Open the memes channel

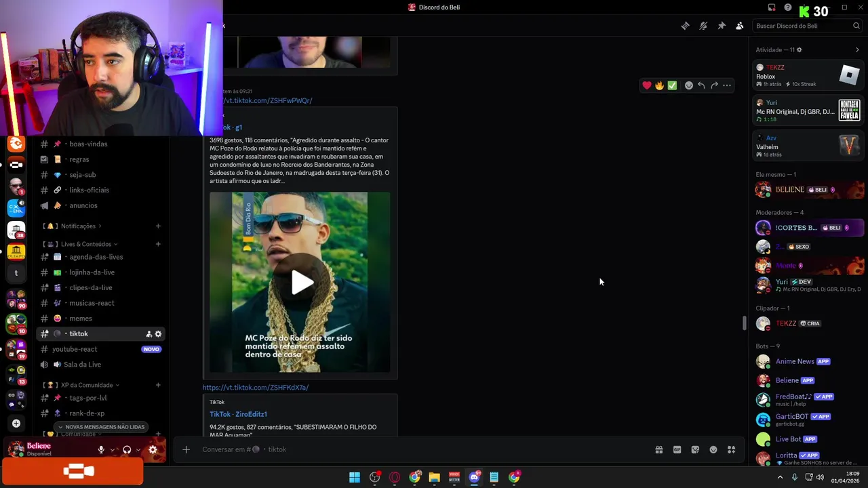coord(80,319)
